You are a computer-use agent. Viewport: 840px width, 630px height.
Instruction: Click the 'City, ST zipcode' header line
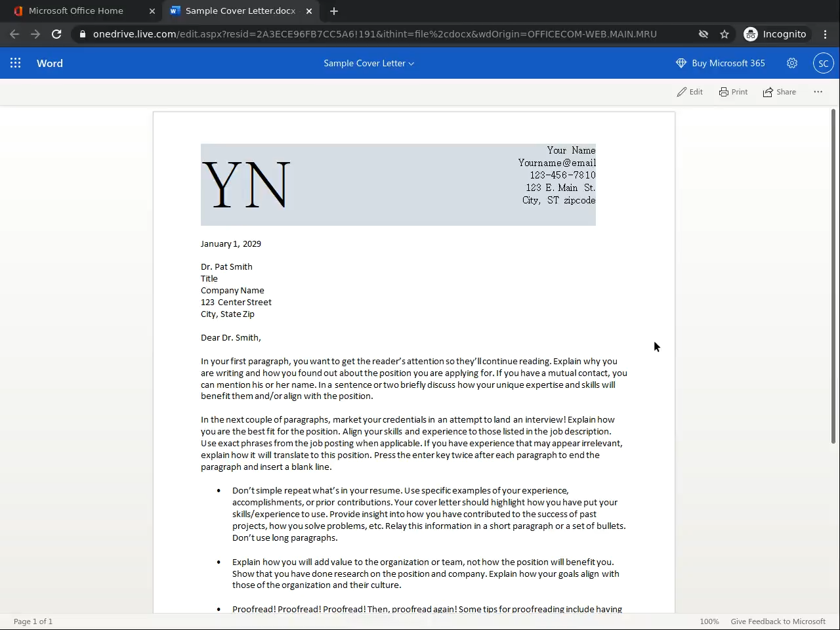point(559,200)
